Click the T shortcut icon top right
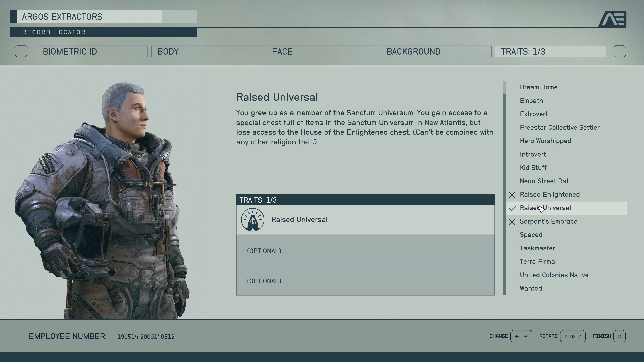 coord(620,51)
